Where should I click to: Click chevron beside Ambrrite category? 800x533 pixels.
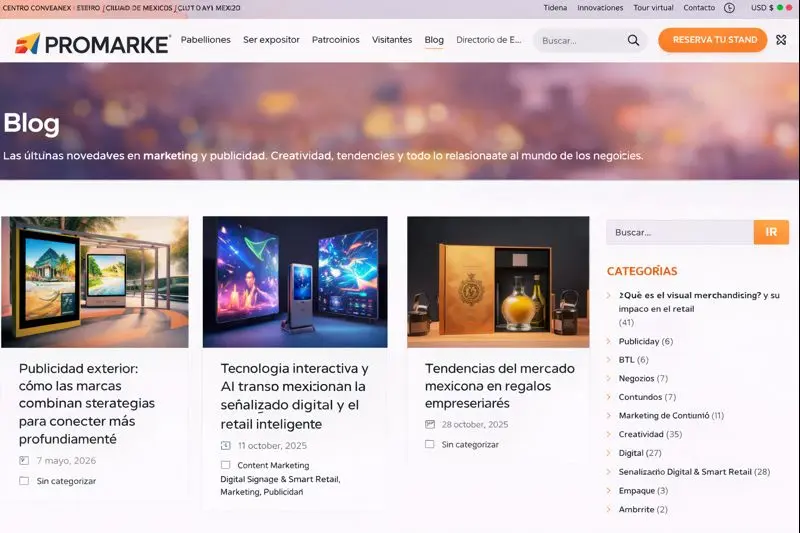coord(609,509)
